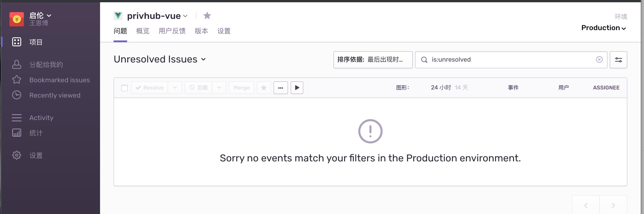Clear the is:unresolved search query
The width and height of the screenshot is (644, 214).
click(x=599, y=60)
